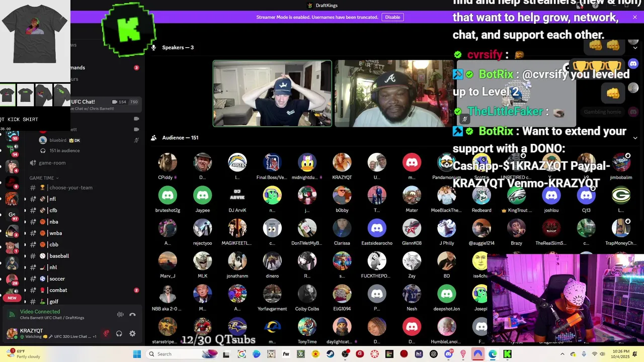Select left speaker video with crown cap
Screen dimensions: 644x362
tap(272, 94)
